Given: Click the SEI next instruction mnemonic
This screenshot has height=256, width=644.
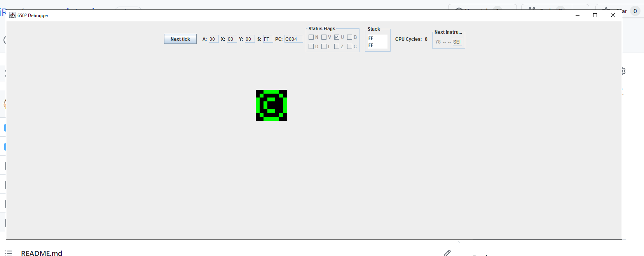Looking at the screenshot, I should [x=457, y=42].
